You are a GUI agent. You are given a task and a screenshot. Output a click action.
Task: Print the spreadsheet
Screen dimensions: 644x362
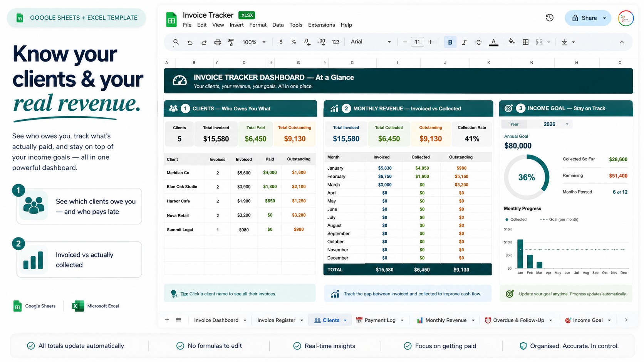tap(218, 42)
